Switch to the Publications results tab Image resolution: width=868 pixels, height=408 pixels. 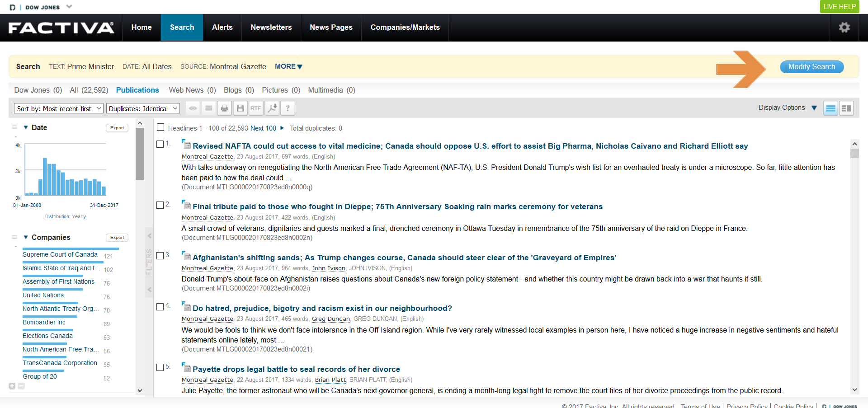(137, 90)
